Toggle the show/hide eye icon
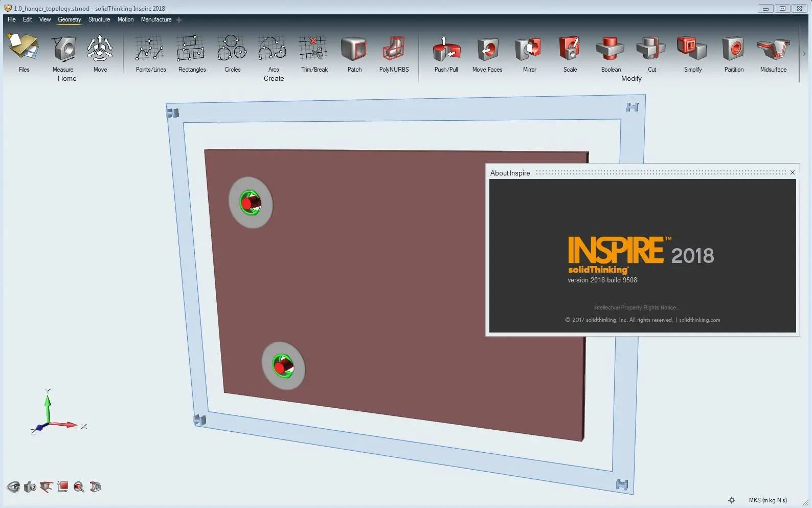The image size is (812, 508). pyautogui.click(x=13, y=487)
